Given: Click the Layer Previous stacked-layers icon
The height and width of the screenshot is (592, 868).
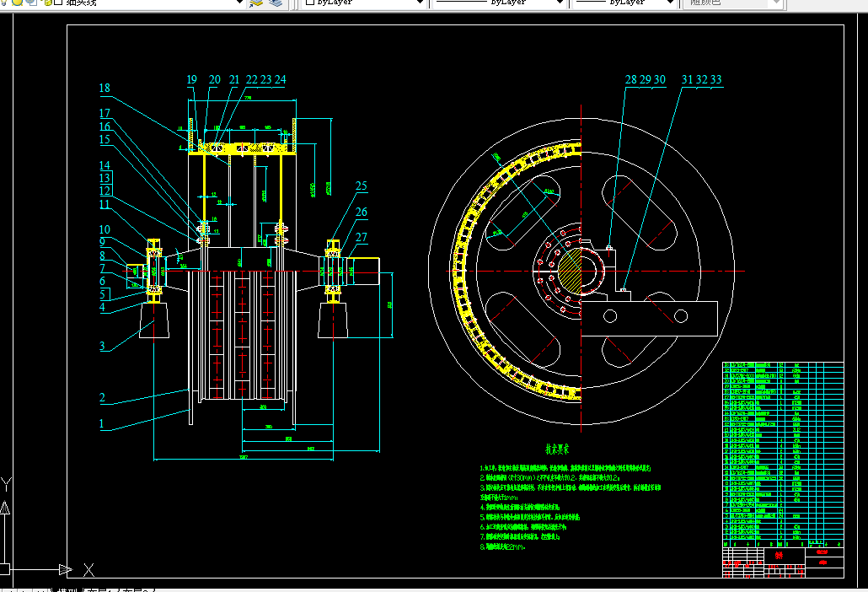Looking at the screenshot, I should (x=276, y=3).
